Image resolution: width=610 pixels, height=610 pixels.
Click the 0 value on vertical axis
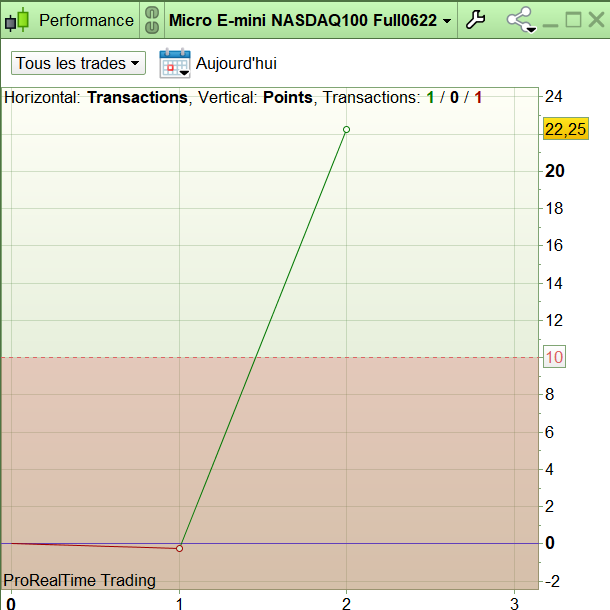550,543
